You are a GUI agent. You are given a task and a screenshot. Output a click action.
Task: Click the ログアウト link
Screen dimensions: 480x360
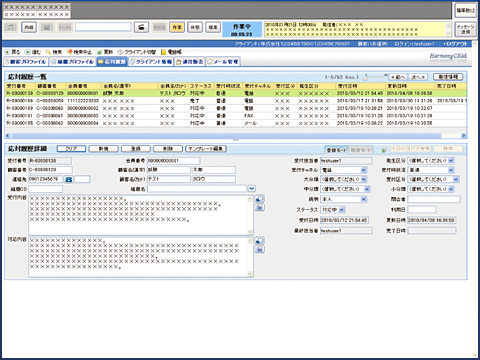click(x=456, y=44)
